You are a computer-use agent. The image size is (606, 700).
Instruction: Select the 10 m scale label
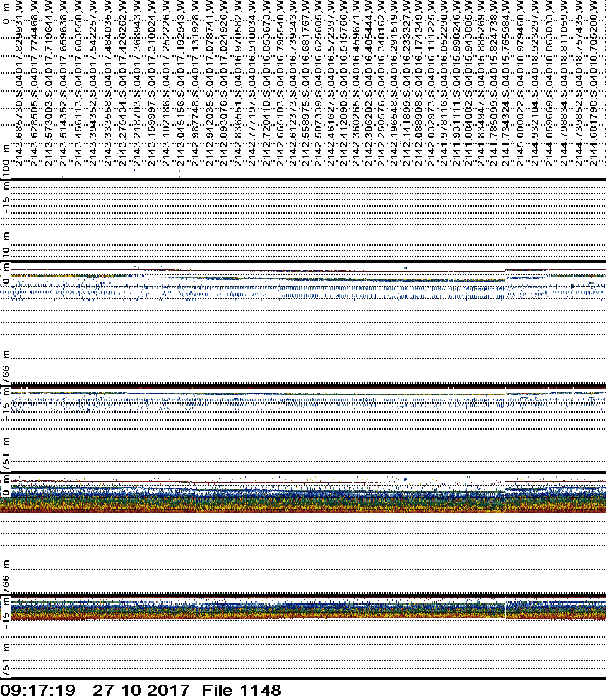(x=5, y=244)
